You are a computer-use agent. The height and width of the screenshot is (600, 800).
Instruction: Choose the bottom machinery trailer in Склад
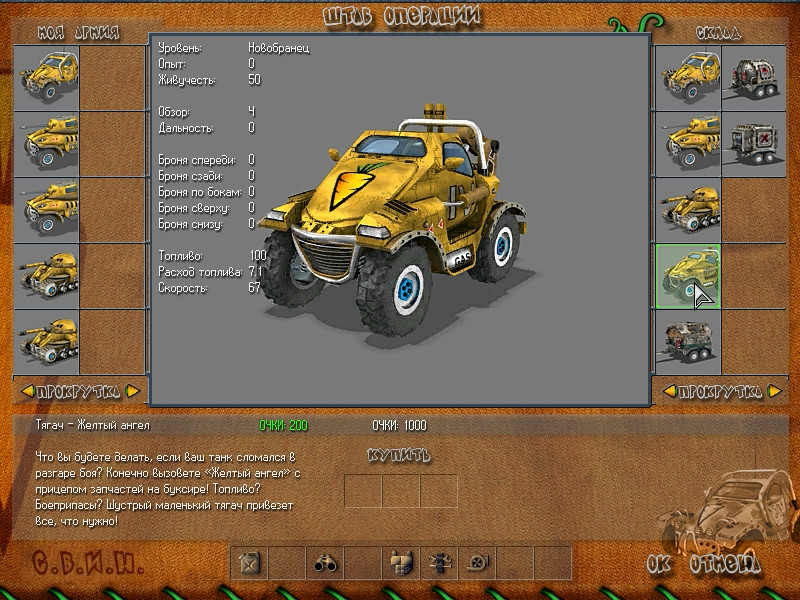[x=688, y=342]
